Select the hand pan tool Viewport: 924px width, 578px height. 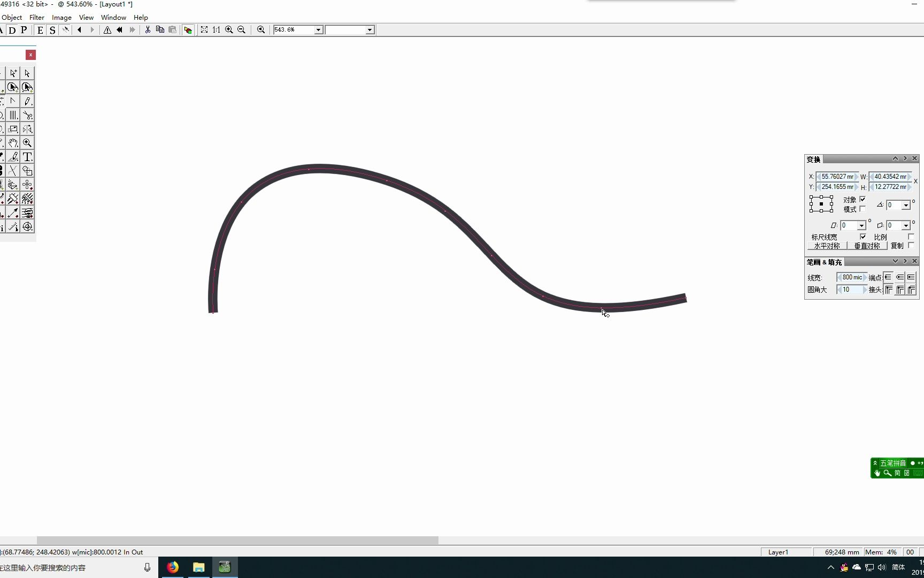13,143
